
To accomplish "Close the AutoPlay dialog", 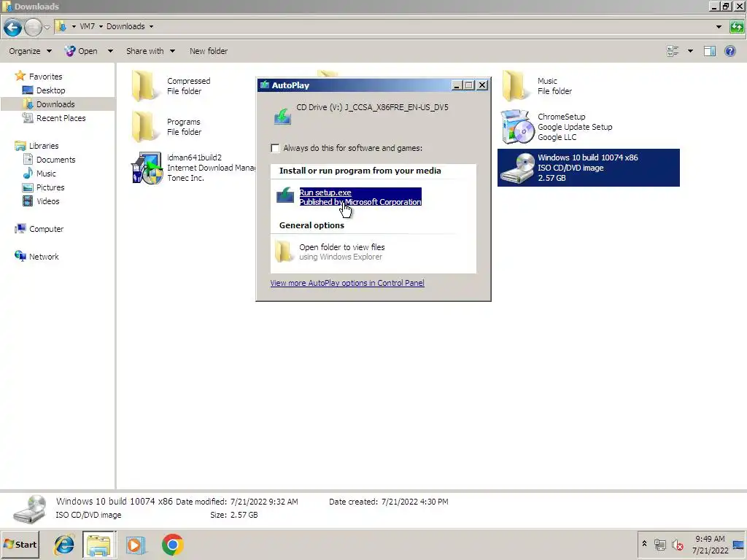I will coord(482,85).
